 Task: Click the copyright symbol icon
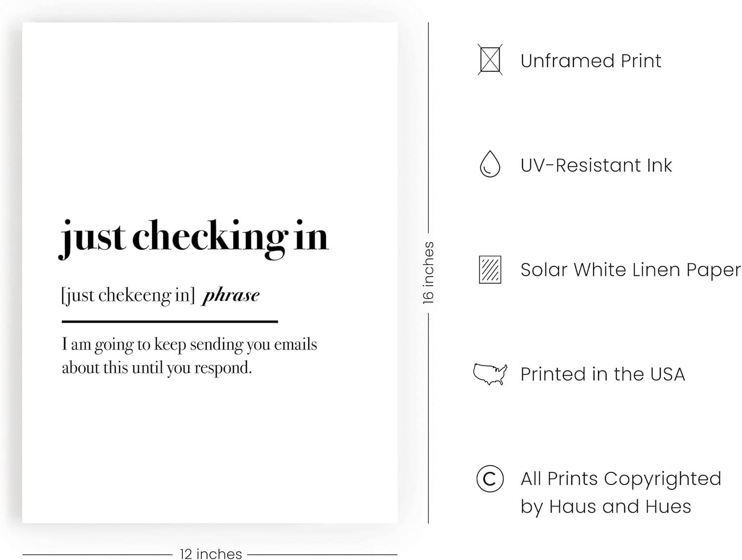pos(490,478)
